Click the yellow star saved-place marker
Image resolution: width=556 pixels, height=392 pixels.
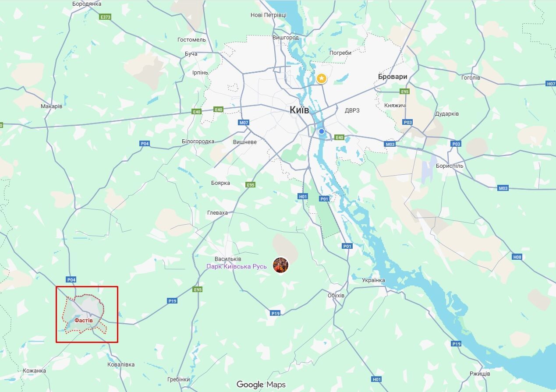tap(322, 78)
